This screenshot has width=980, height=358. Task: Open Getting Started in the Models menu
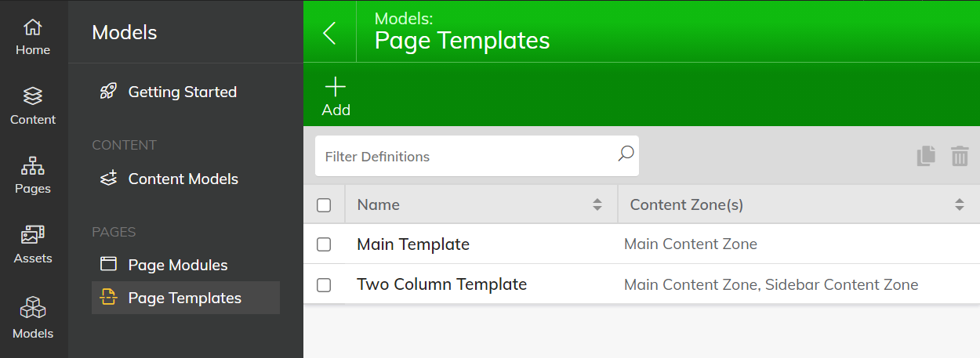tap(182, 92)
